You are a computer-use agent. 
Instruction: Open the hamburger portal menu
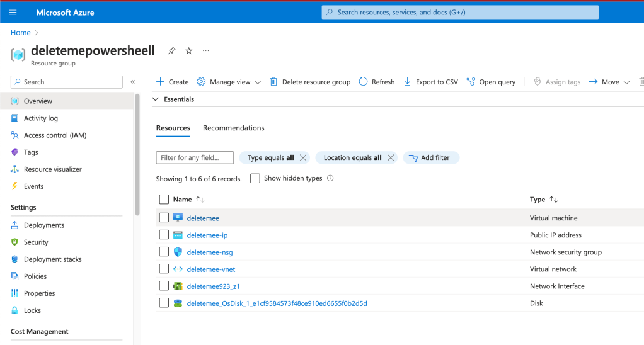[13, 13]
